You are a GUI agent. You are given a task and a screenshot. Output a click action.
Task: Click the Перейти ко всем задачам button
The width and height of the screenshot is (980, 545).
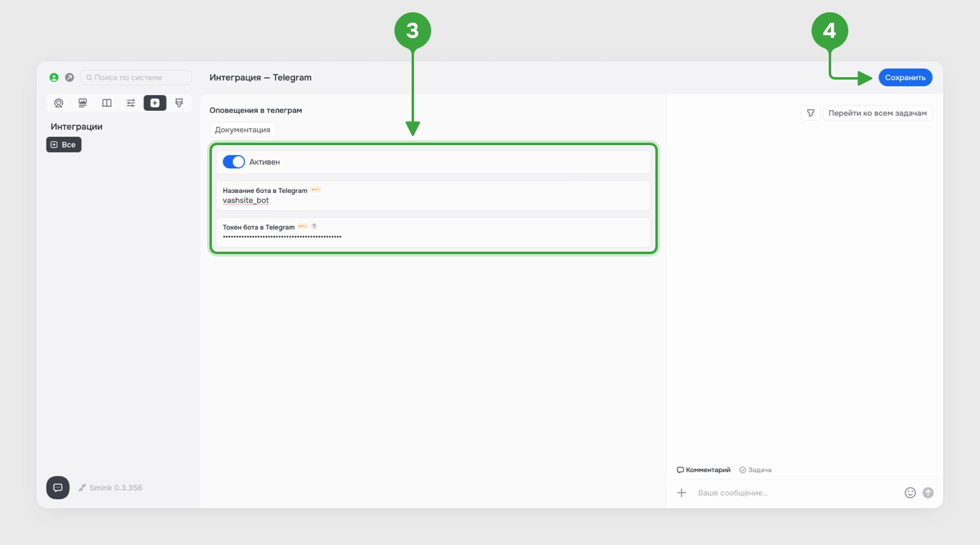pyautogui.click(x=877, y=113)
